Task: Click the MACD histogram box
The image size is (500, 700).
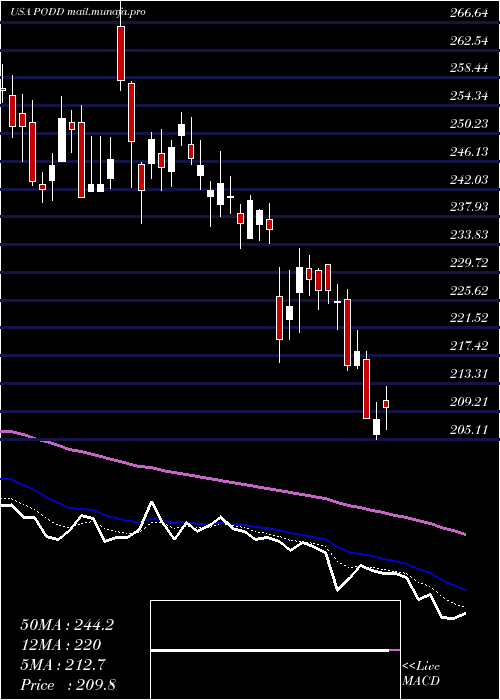Action: [x=275, y=650]
